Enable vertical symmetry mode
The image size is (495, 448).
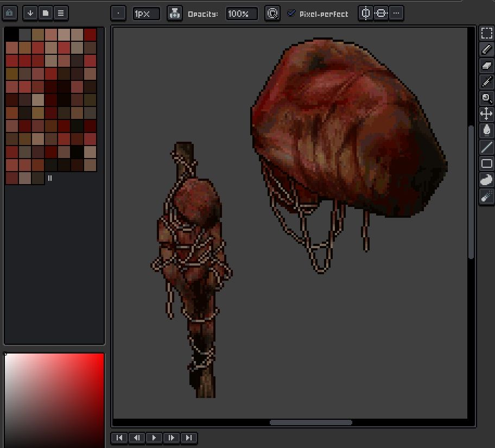(x=381, y=13)
